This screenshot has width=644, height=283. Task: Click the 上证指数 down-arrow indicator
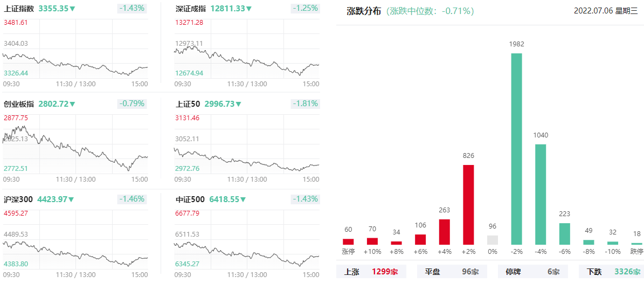click(x=72, y=8)
